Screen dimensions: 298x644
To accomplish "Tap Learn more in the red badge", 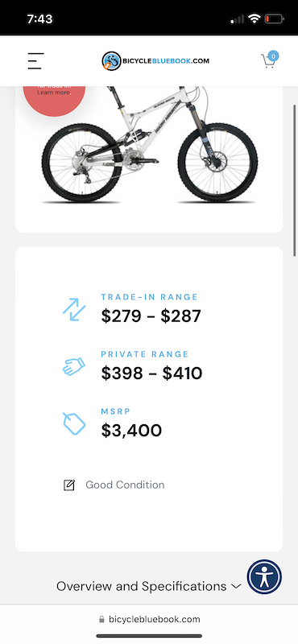I will click(x=54, y=93).
